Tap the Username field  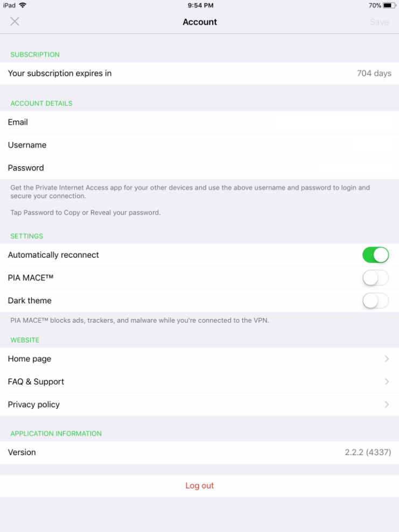click(199, 145)
